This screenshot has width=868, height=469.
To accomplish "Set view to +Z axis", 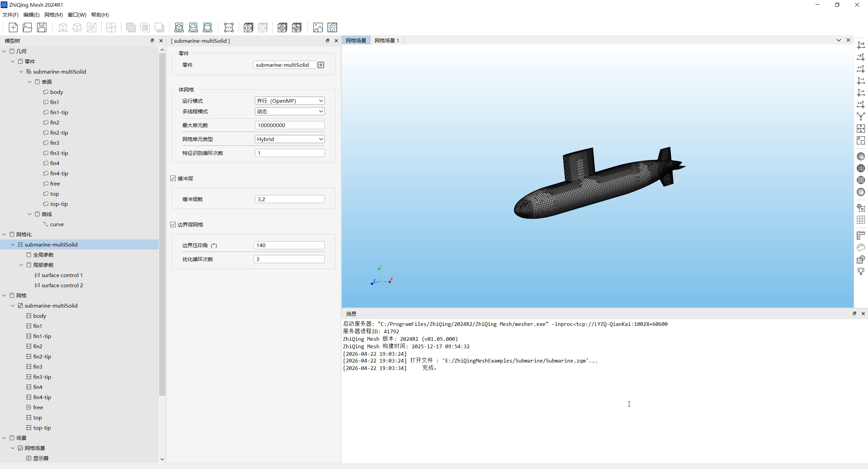I will click(x=861, y=45).
